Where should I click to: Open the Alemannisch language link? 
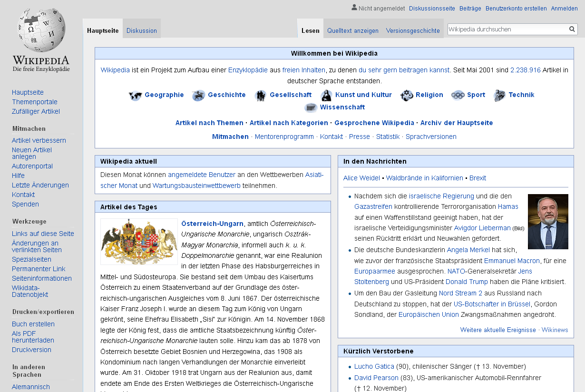pos(31,387)
